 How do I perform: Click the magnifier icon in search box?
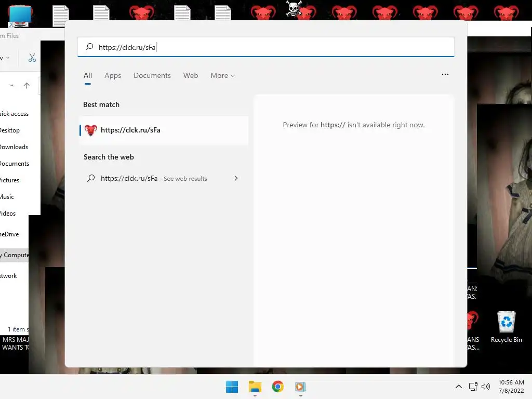click(89, 47)
